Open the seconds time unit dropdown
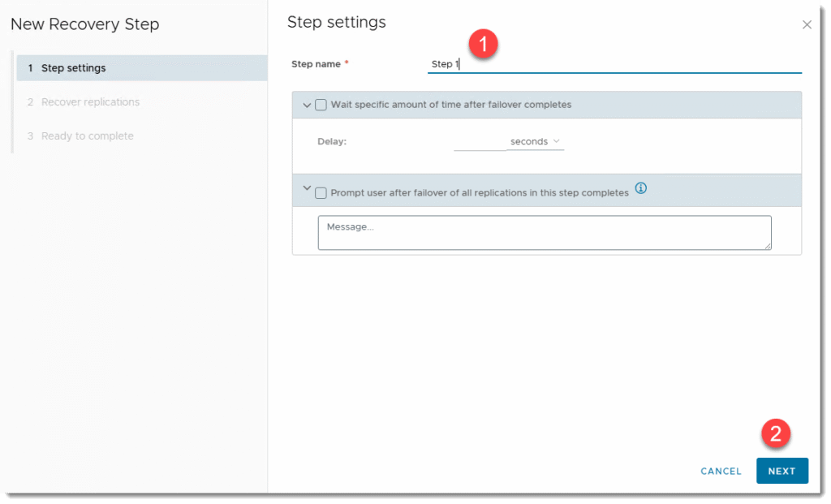 pos(535,142)
